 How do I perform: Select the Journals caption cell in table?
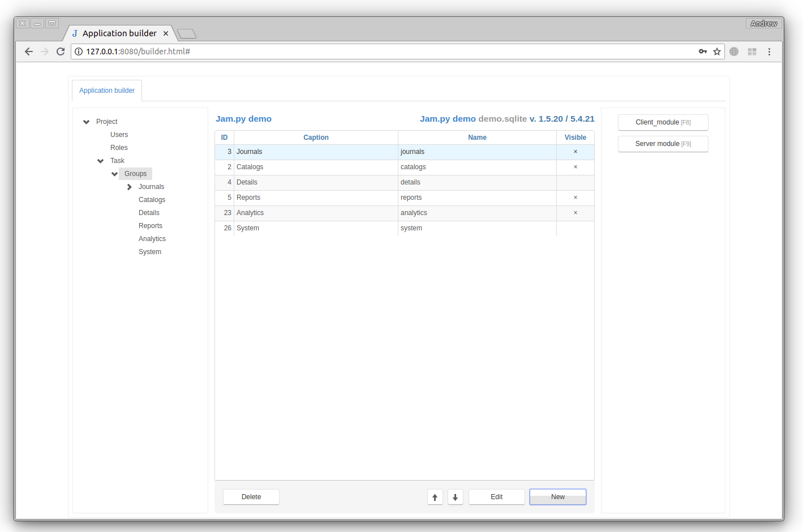coord(316,152)
